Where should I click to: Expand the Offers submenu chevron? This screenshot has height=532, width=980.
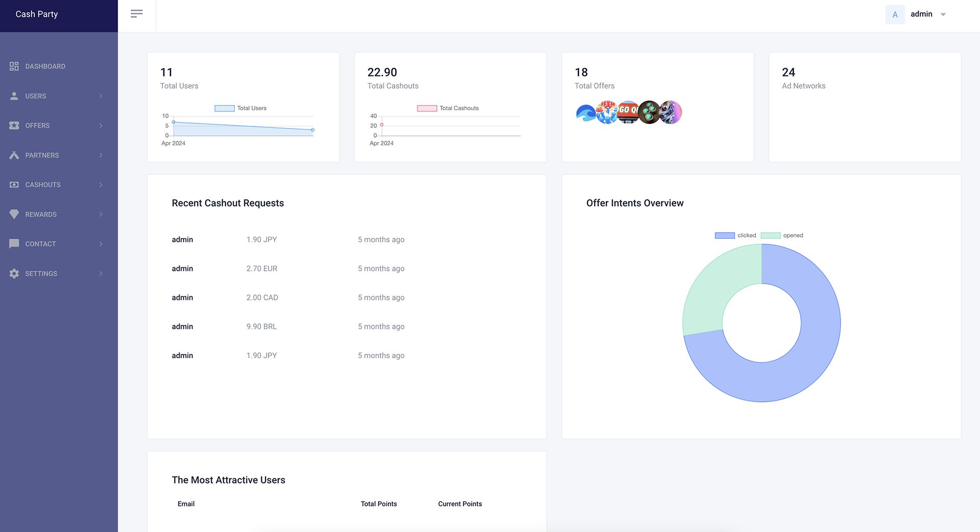pyautogui.click(x=101, y=125)
